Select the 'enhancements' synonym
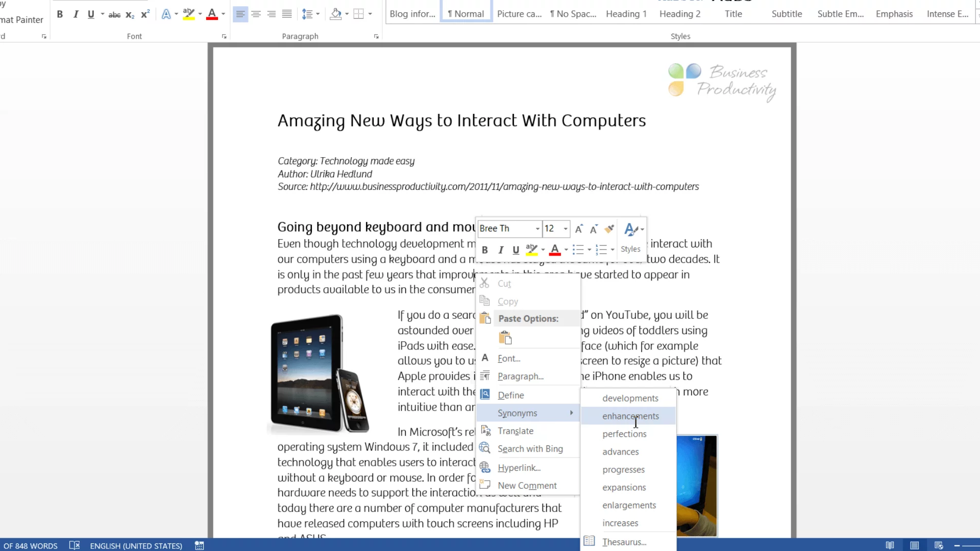 (630, 416)
